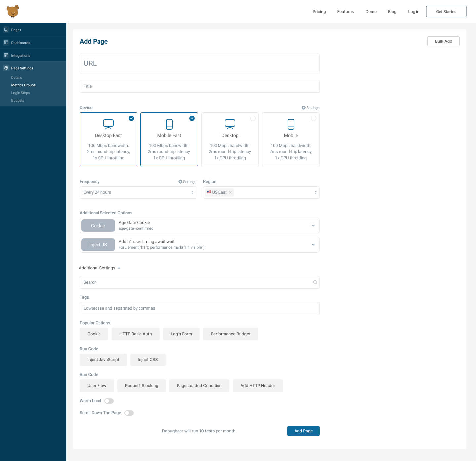Focus the Title input field
Image resolution: width=476 pixels, height=461 pixels.
tap(200, 86)
